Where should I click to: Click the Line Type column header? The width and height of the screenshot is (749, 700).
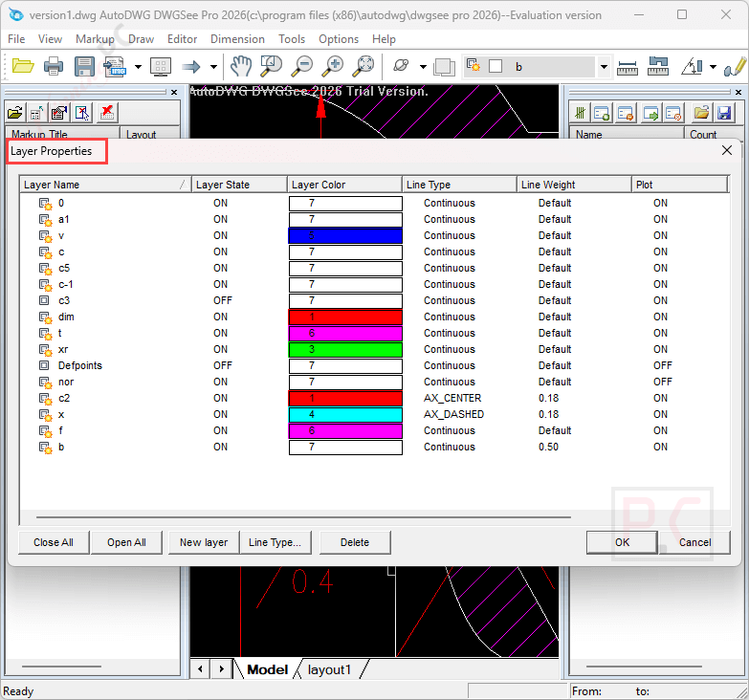(x=459, y=185)
